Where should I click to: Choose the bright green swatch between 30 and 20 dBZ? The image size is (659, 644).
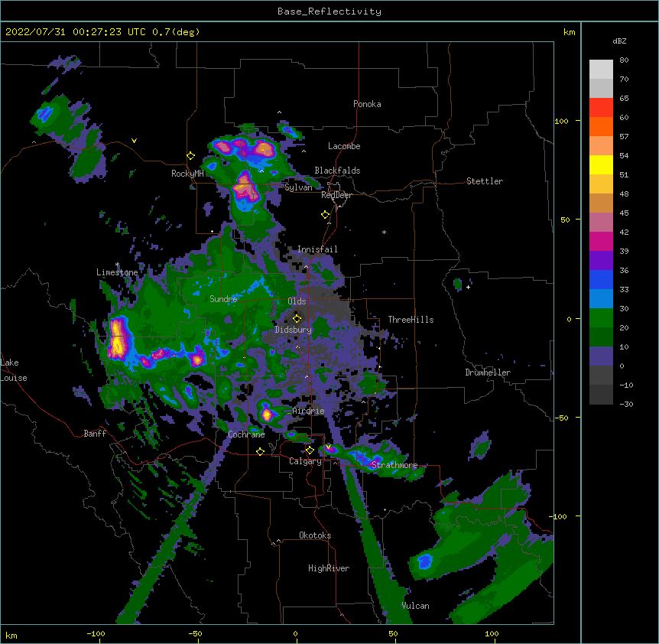click(601, 318)
